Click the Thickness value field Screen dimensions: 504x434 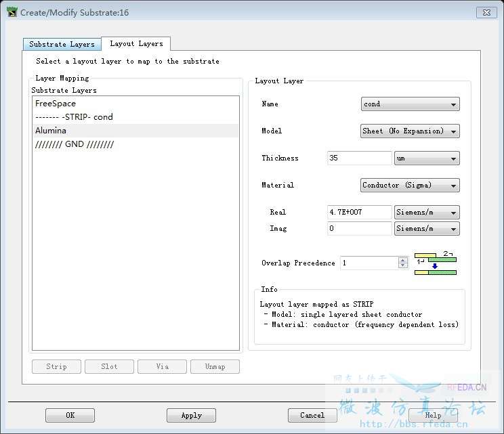359,158
